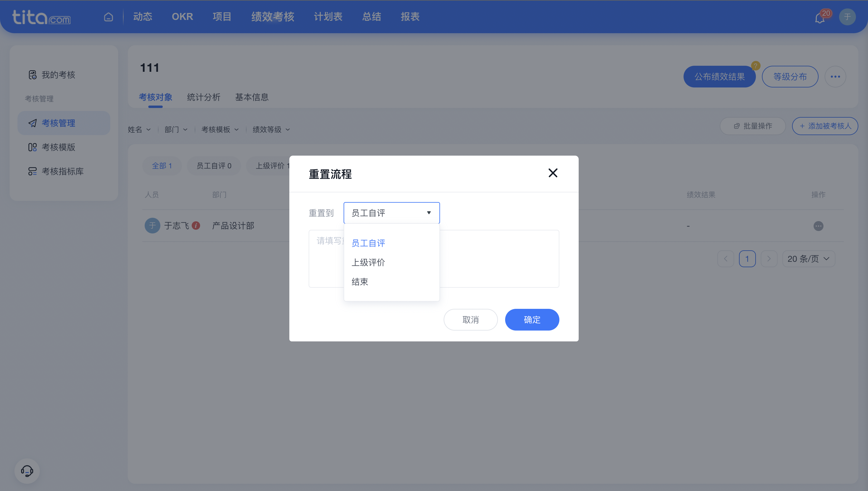Choose 上级评价 from the dropdown list
The image size is (868, 491).
392,262
